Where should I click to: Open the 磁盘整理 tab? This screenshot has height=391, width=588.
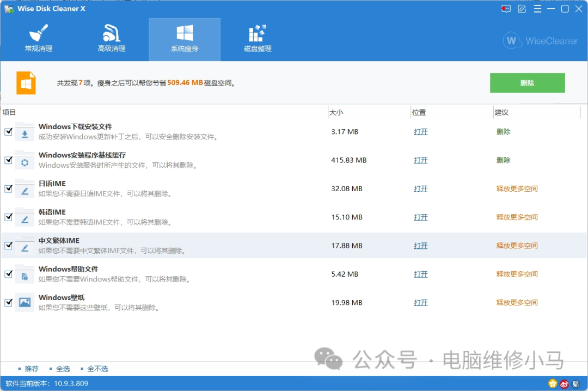(x=258, y=39)
